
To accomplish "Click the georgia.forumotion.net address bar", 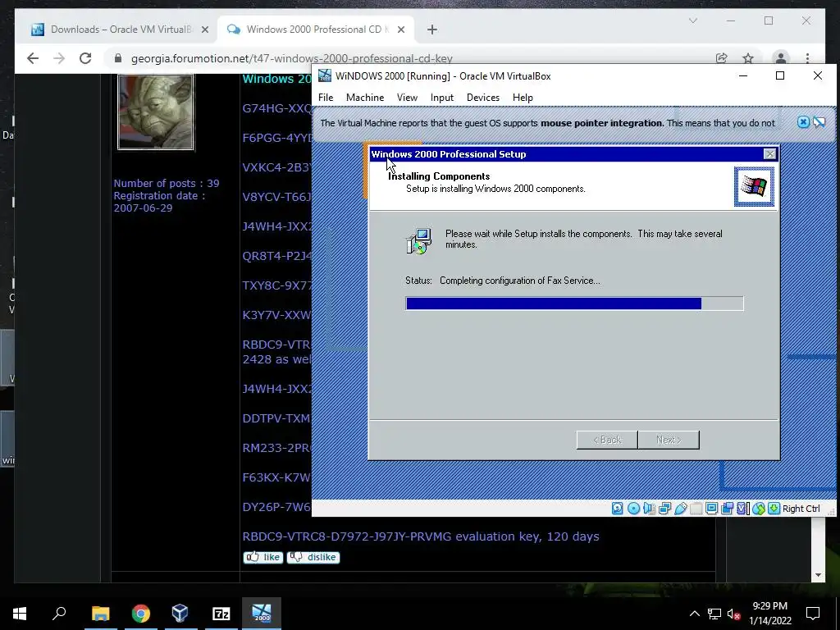I will point(292,58).
